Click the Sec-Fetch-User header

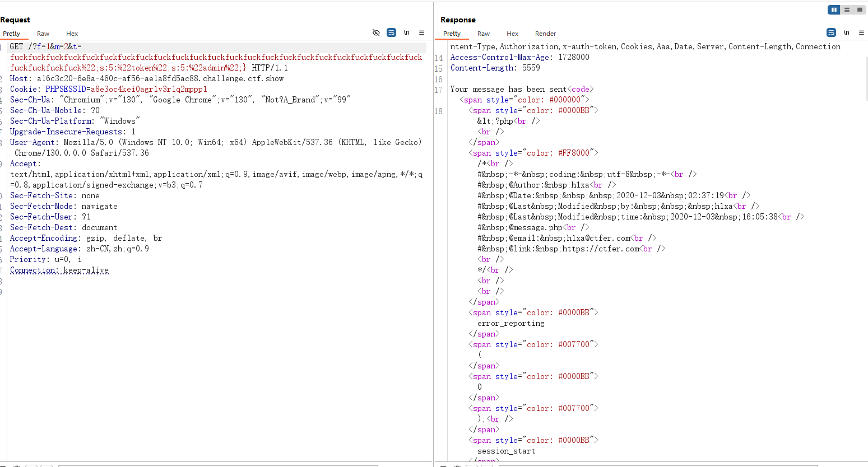click(x=50, y=217)
